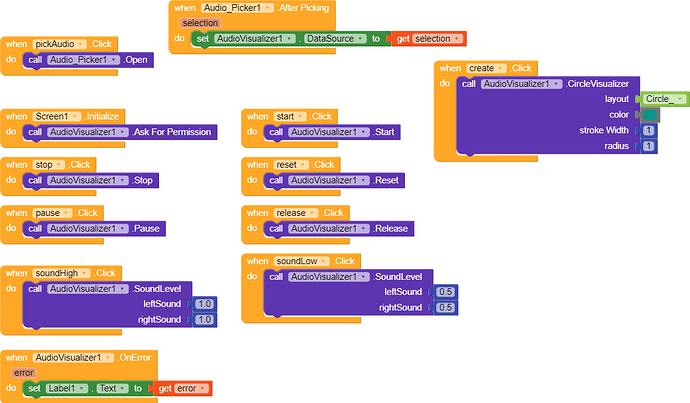Select the leftSound 1.0 number block

(x=204, y=304)
